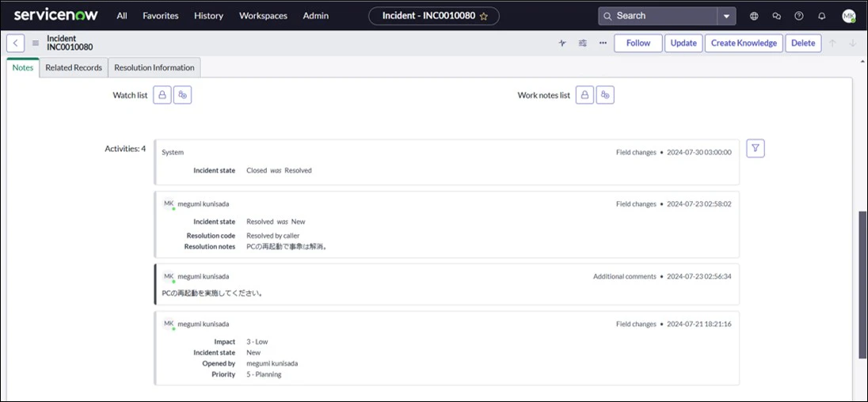Click the "5 - Planning" priority value

pyautogui.click(x=264, y=374)
